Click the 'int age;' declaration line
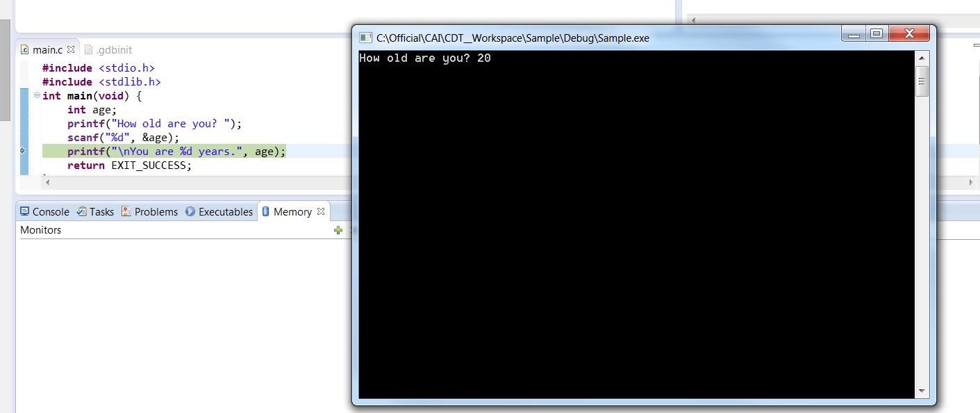Screen dimensions: 980x413 [92, 110]
